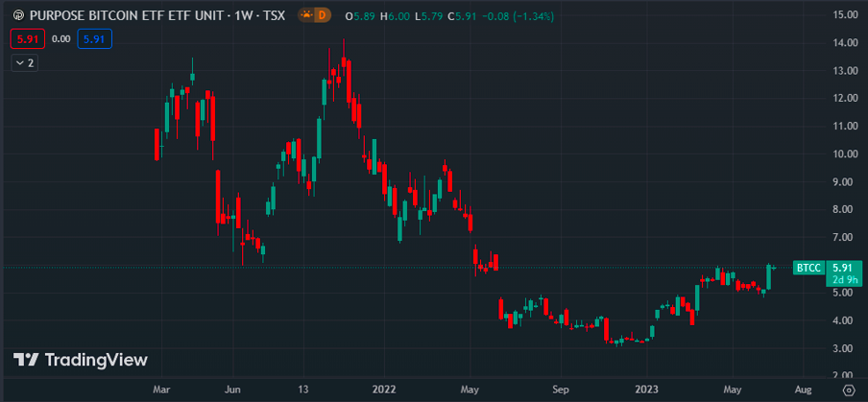This screenshot has width=868, height=402.
Task: Expand the collapsed indicators legend showing 2
Action: [x=25, y=63]
